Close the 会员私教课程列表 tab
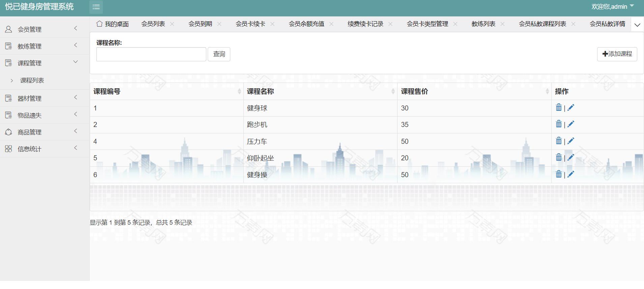Screen dimensions: 644x289 (x=574, y=24)
